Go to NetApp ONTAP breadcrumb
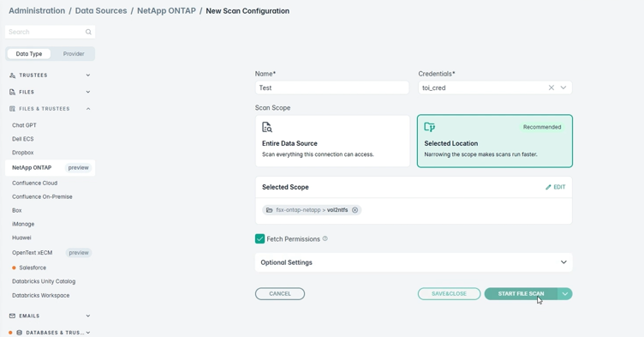This screenshot has height=337, width=644. (166, 10)
